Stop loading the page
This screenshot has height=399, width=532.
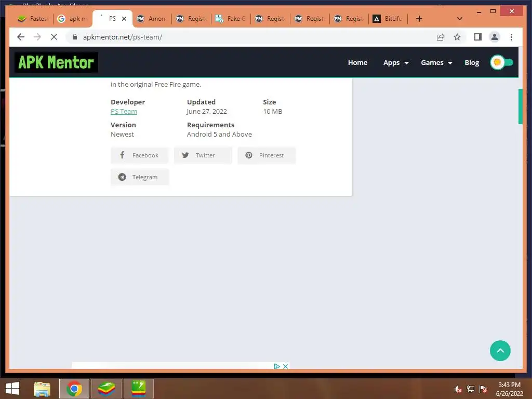click(54, 37)
